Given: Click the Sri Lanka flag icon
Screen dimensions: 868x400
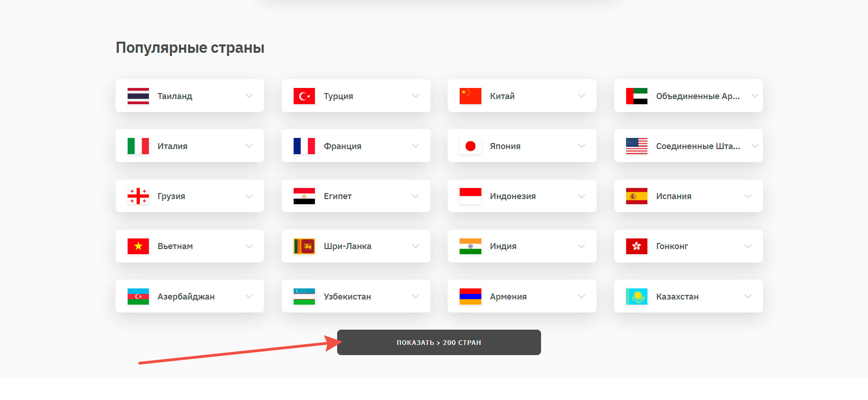Looking at the screenshot, I should click(304, 246).
